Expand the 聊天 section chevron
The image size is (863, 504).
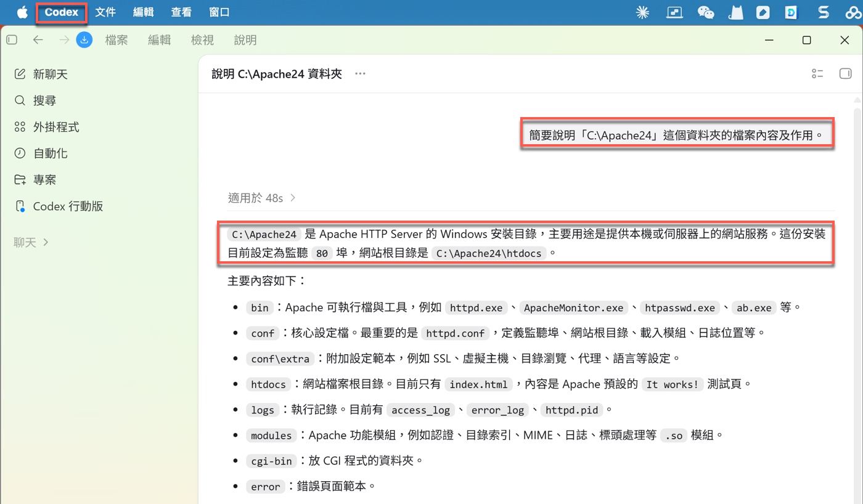coord(46,243)
